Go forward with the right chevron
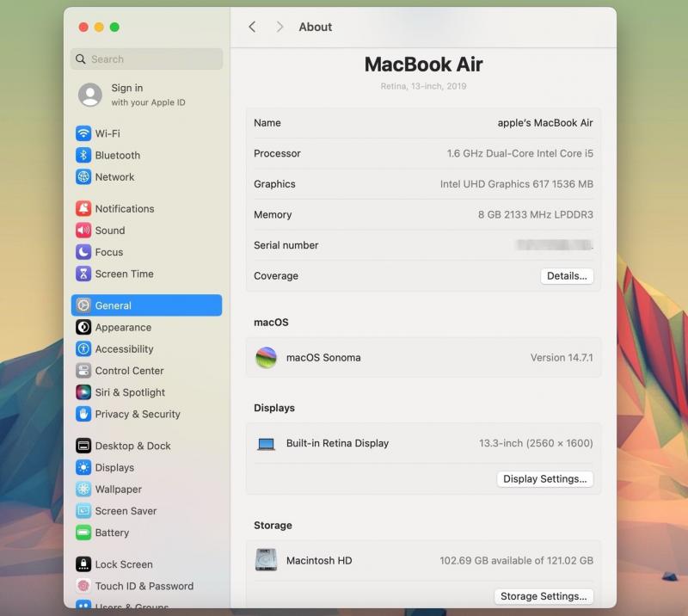This screenshot has width=688, height=616. coord(279,27)
